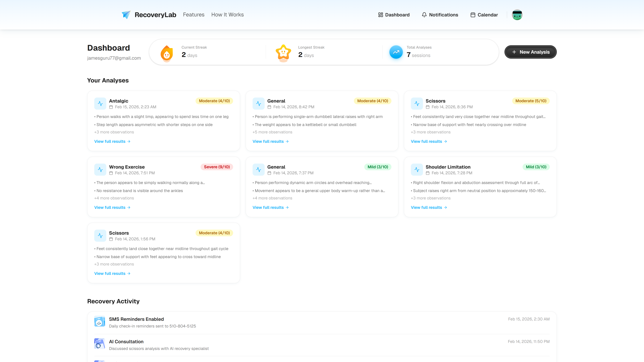
Task: Click the pulse icon on Antalgic card
Action: click(100, 103)
